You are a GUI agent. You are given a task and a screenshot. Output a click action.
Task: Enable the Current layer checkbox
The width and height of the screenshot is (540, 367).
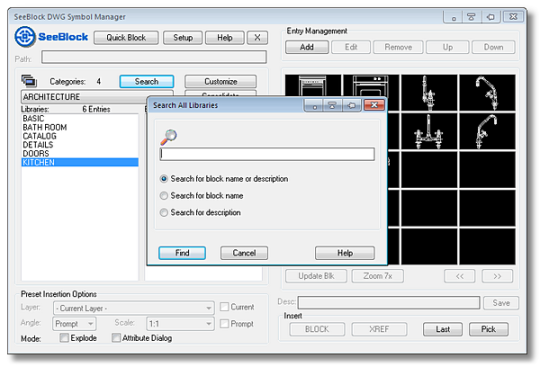pos(224,307)
